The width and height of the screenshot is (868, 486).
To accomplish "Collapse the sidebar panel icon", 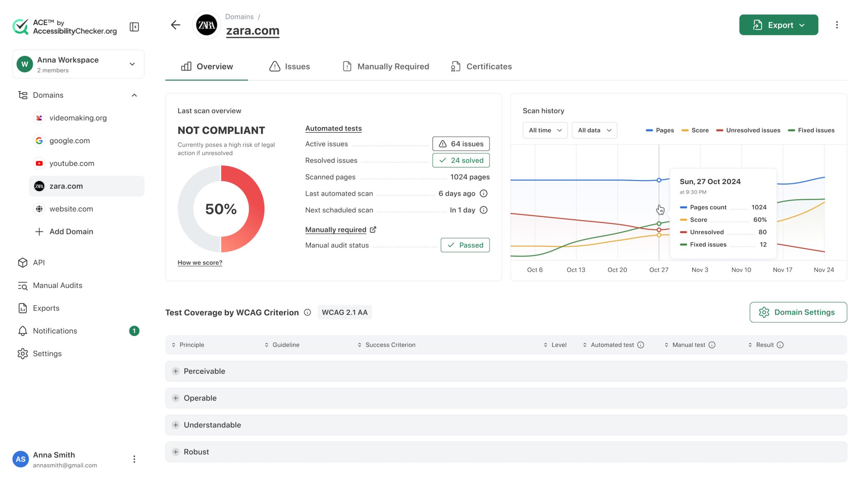I will [x=134, y=27].
